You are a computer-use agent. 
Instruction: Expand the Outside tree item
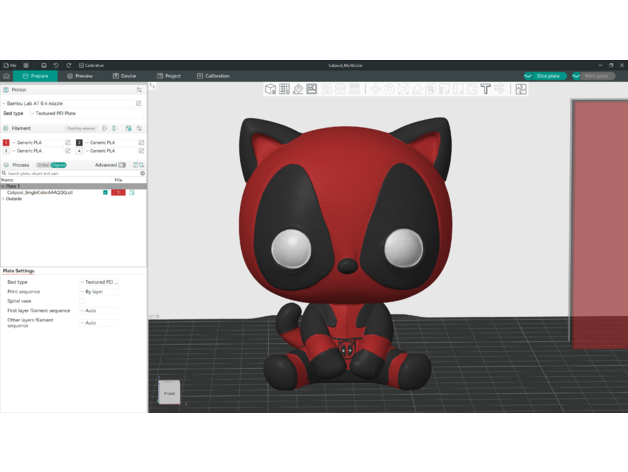(x=3, y=198)
